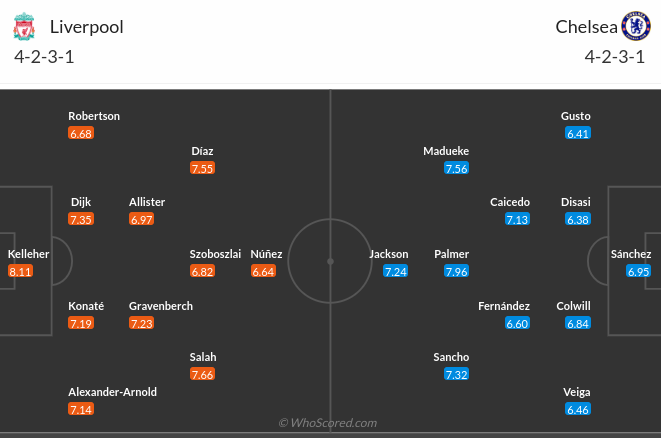Click Núñez's 6.64 rating badge
The image size is (661, 438).
[263, 271]
